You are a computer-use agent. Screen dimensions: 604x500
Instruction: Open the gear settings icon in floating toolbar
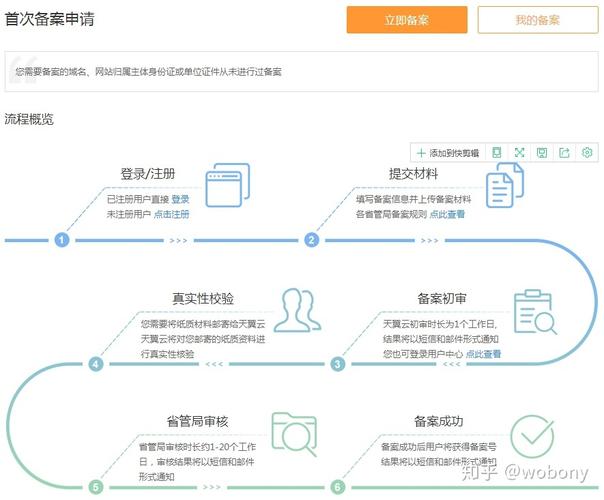point(587,153)
